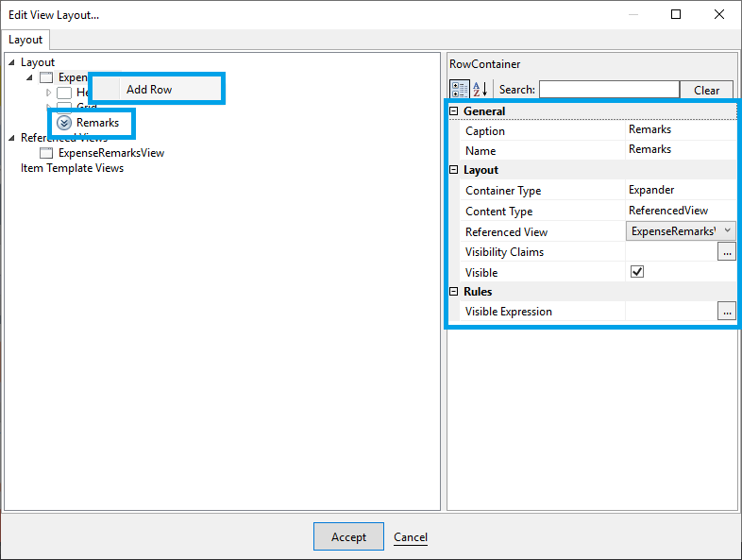Click the Alphabetical sort icon

(x=480, y=89)
